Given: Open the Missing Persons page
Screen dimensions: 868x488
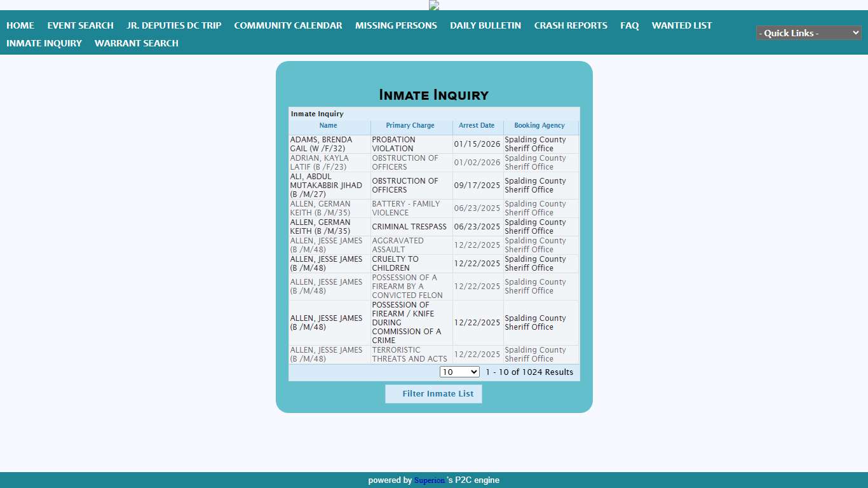Looking at the screenshot, I should [396, 25].
